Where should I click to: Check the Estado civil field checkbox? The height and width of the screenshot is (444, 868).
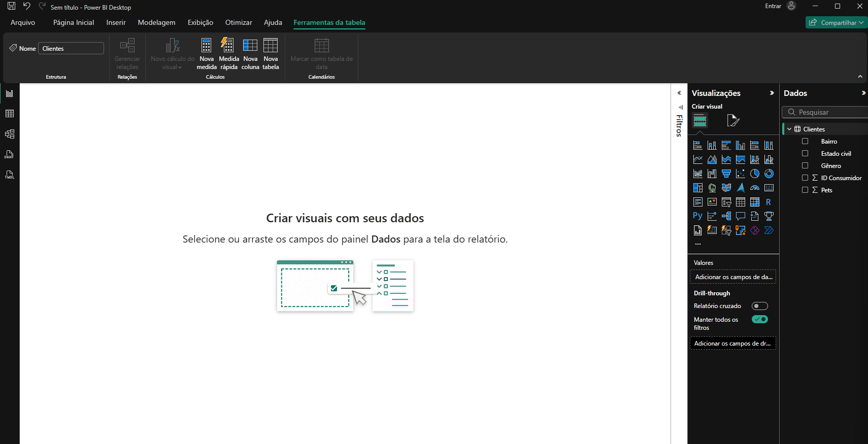tap(805, 154)
